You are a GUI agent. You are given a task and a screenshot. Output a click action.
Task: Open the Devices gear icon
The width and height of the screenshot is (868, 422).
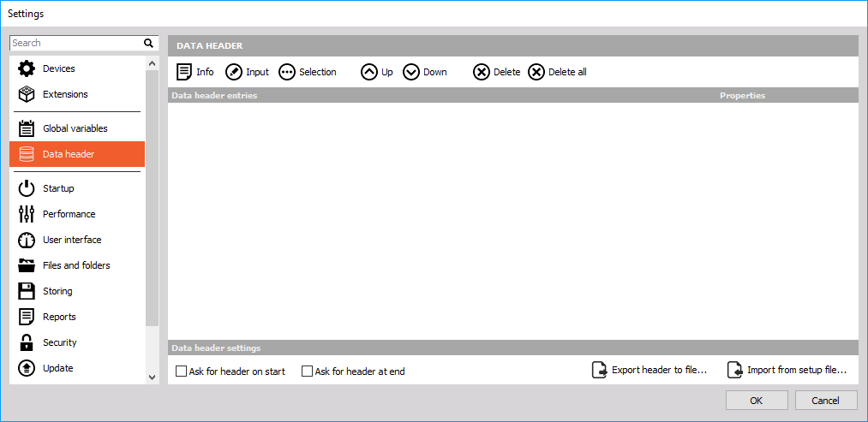pyautogui.click(x=27, y=68)
